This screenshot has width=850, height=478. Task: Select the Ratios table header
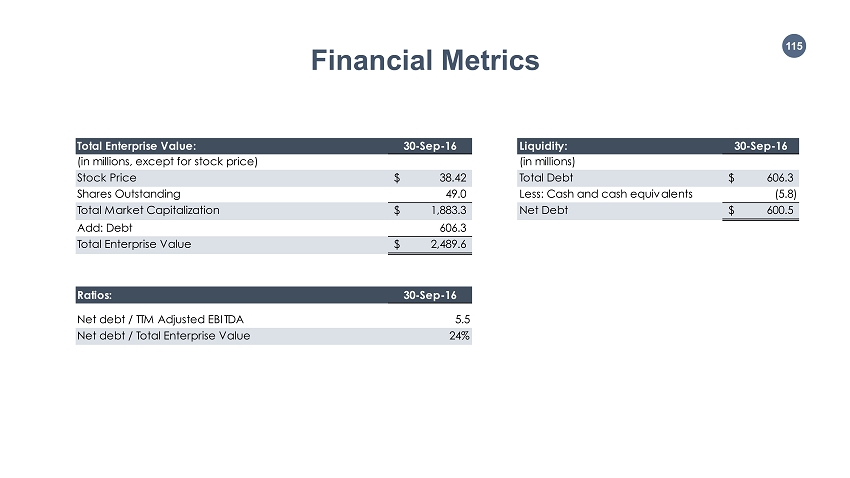click(x=95, y=295)
